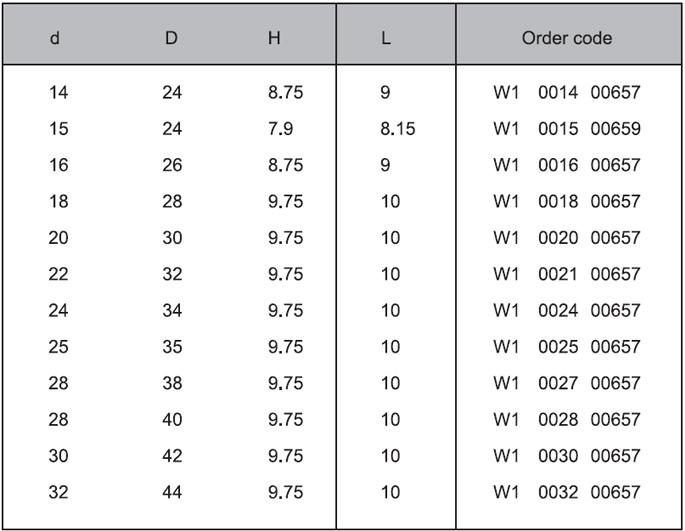Click order code W1 0018 00657

click(566, 201)
